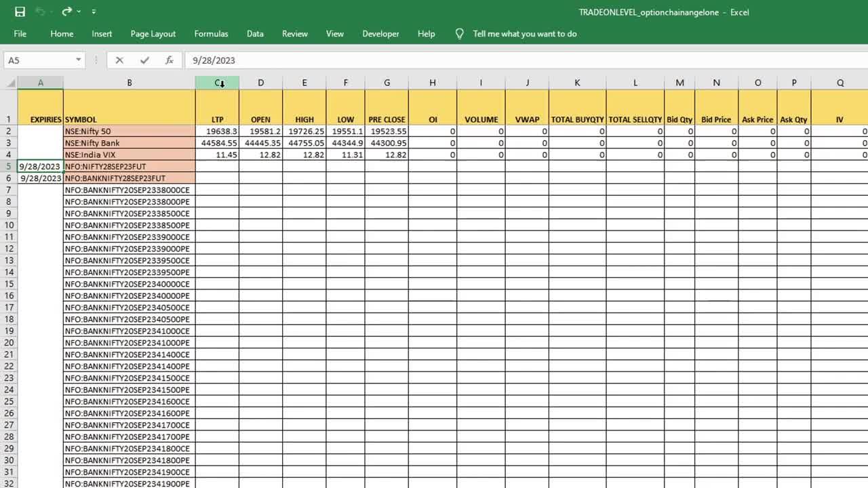Click the EXPIRIES header cell
The image size is (868, 488).
(x=40, y=107)
